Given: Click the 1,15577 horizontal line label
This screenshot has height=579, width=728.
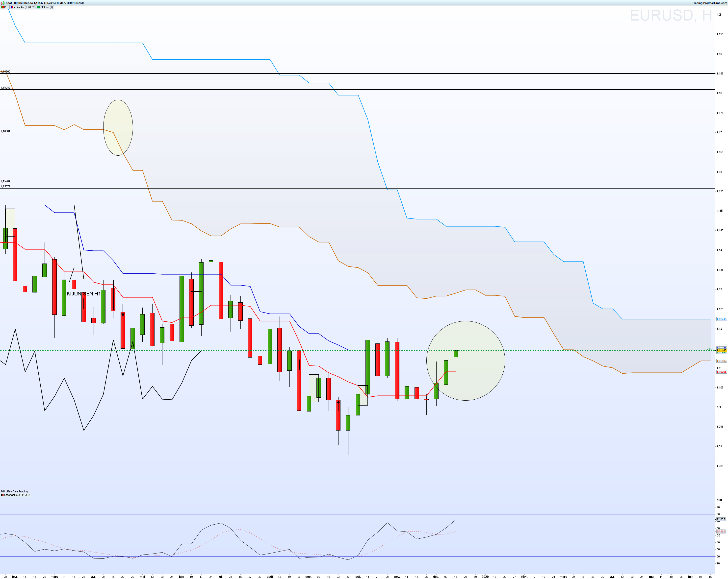Looking at the screenshot, I should (5, 186).
